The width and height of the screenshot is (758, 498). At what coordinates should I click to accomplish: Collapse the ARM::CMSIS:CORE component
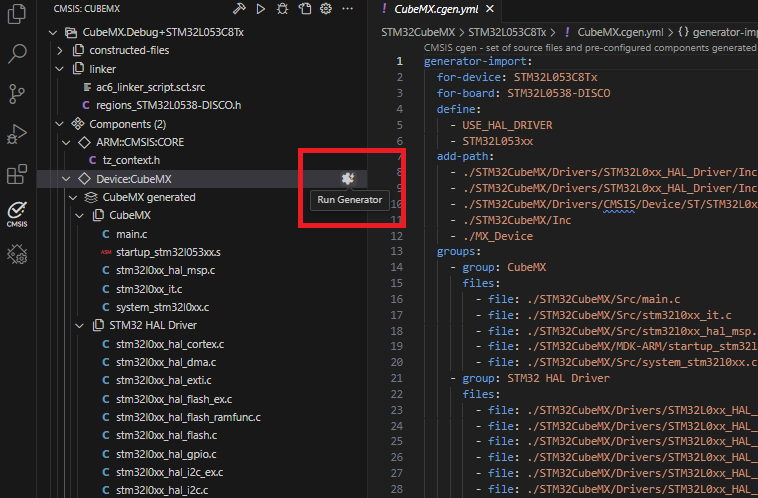(66, 143)
